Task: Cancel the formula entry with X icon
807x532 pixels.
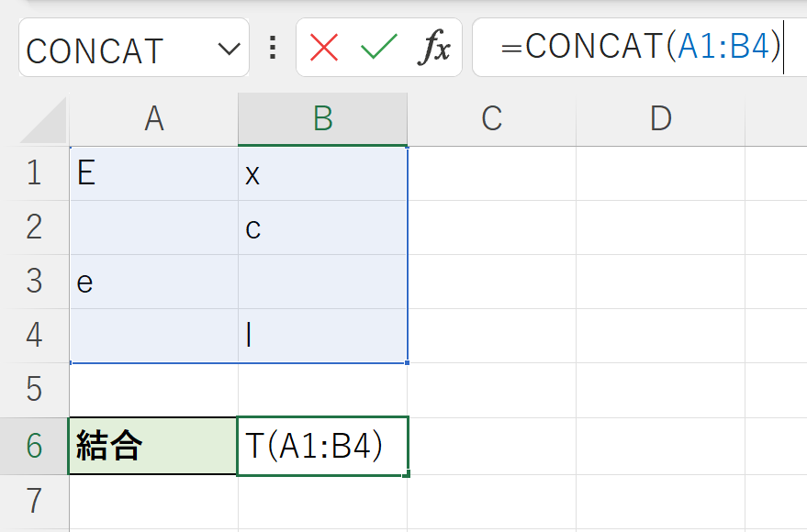Action: click(x=324, y=48)
